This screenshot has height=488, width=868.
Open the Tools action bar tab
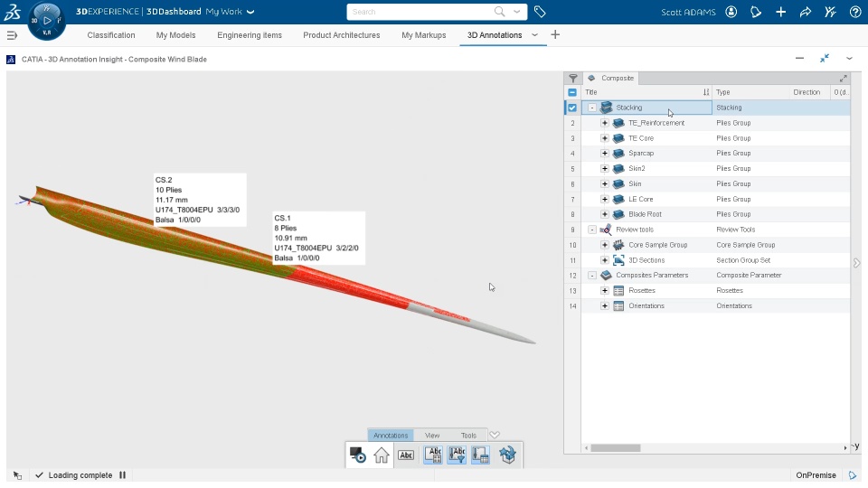[468, 436]
